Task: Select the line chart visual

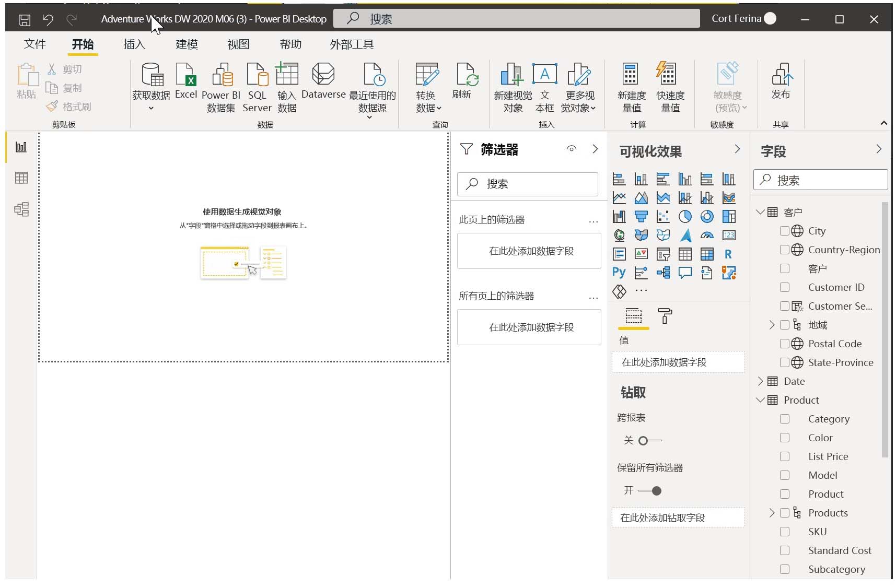Action: [x=619, y=198]
